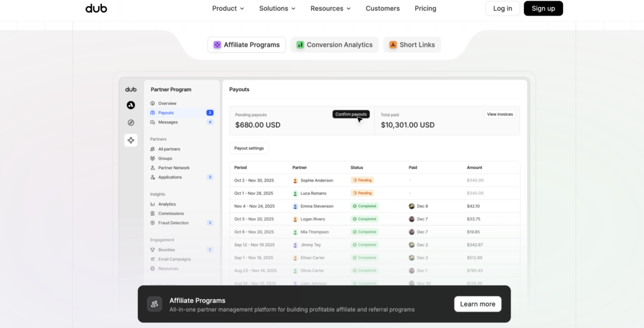Viewport: 644px width, 328px height.
Task: Click the black workspace avatar icon
Action: click(131, 105)
